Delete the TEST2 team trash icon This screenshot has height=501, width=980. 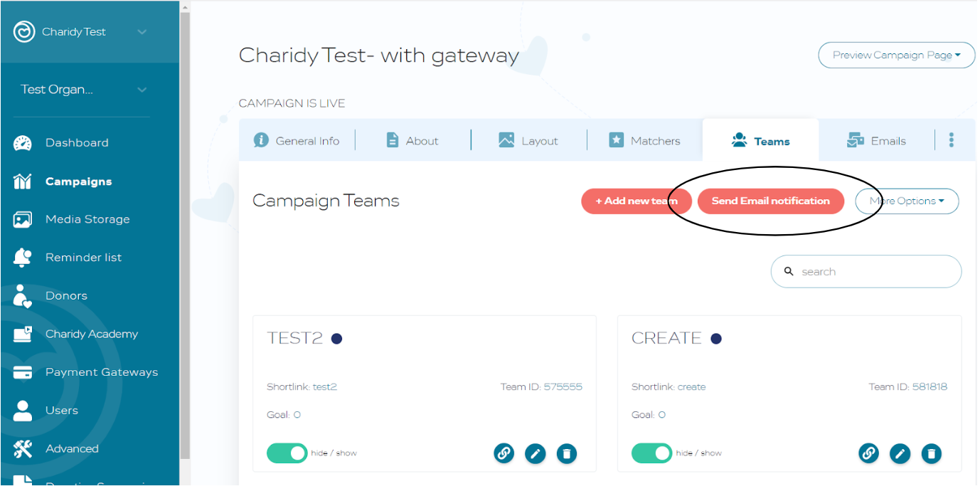pos(567,453)
